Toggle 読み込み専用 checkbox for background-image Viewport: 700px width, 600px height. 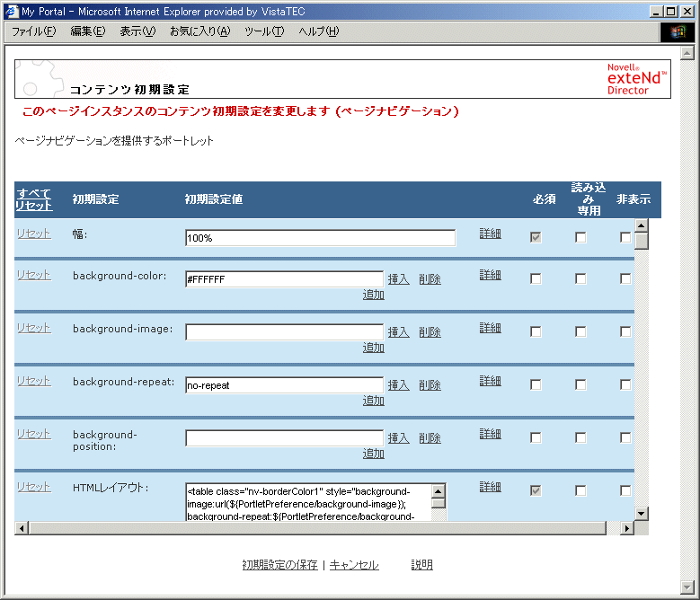(580, 332)
